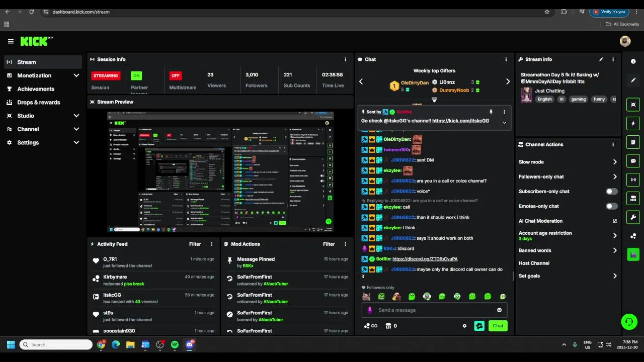Open the discord.gg invite link
Image resolution: width=644 pixels, height=362 pixels.
[x=425, y=259]
